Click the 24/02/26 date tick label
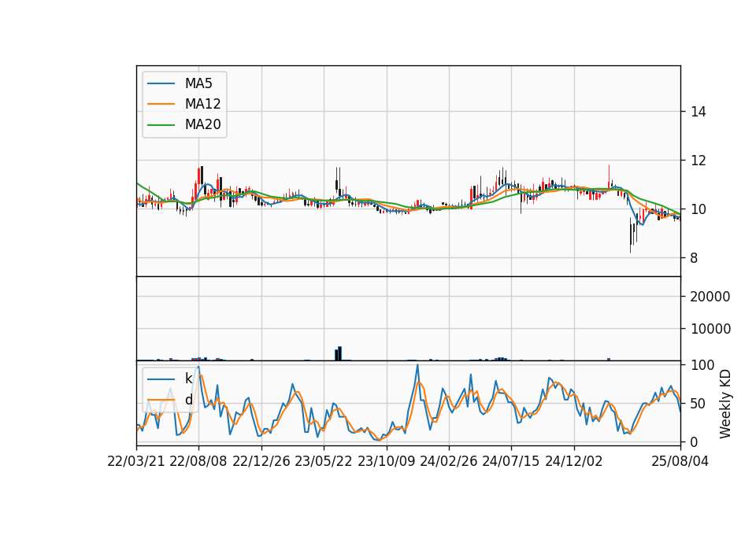 pyautogui.click(x=448, y=461)
